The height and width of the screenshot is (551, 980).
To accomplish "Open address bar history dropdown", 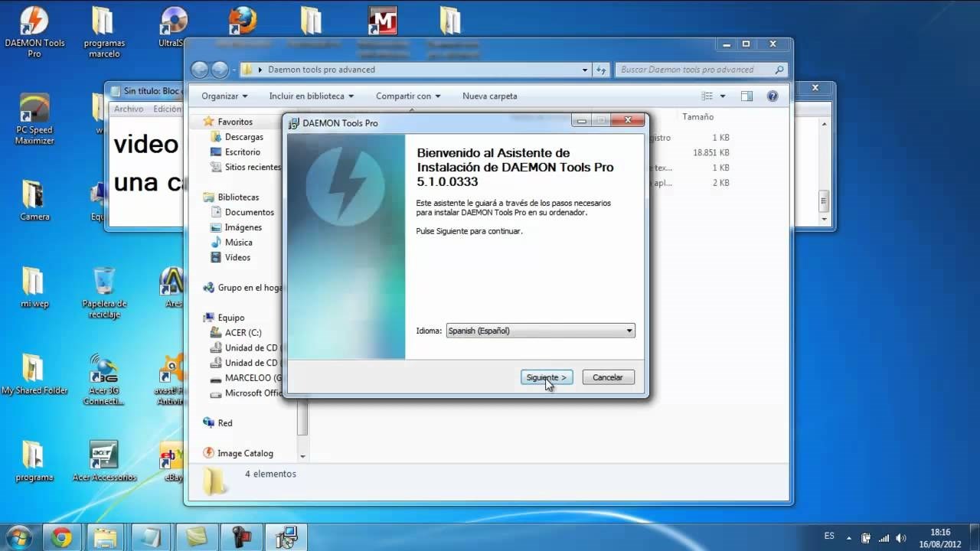I will click(x=585, y=70).
